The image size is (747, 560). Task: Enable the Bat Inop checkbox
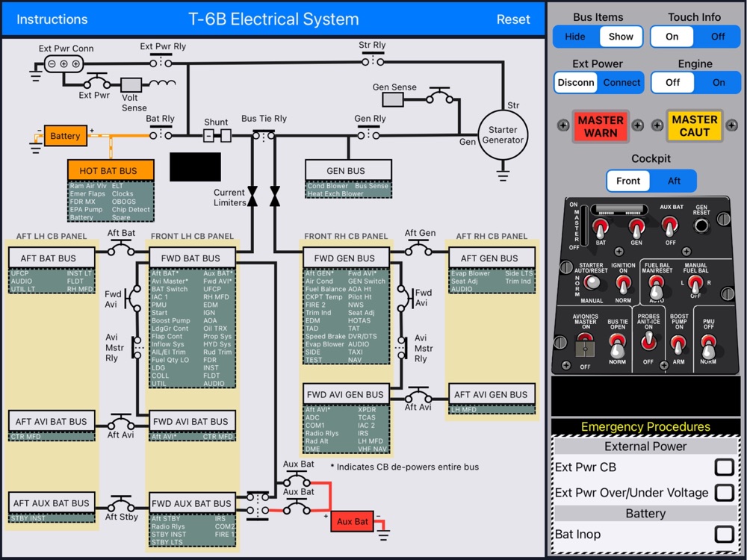[x=724, y=535]
